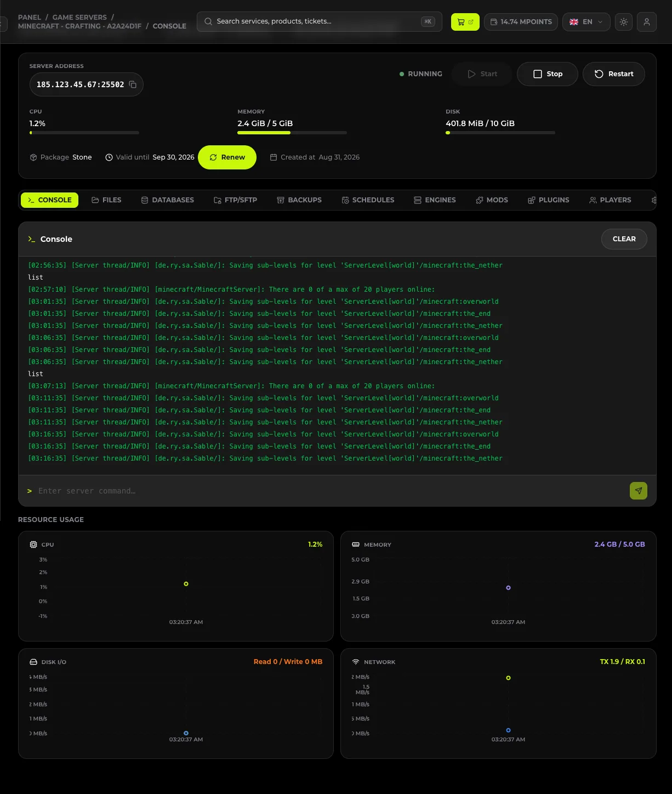
Task: Click the CPU chart data point
Action: [x=186, y=584]
